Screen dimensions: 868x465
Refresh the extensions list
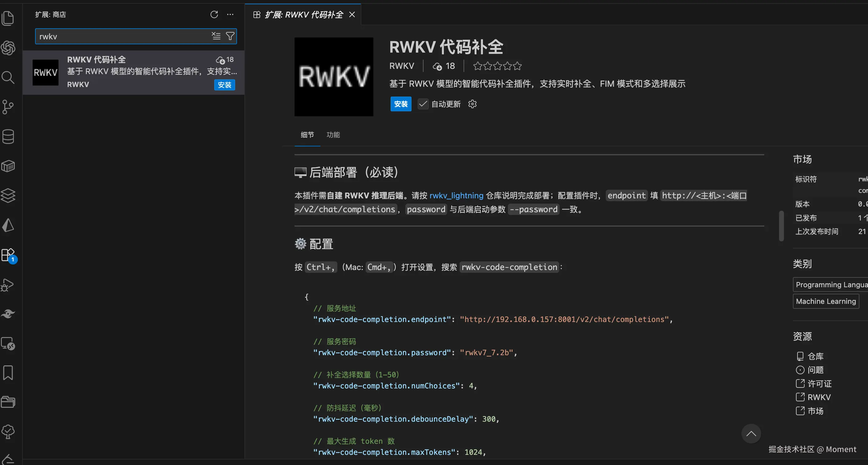coord(214,14)
